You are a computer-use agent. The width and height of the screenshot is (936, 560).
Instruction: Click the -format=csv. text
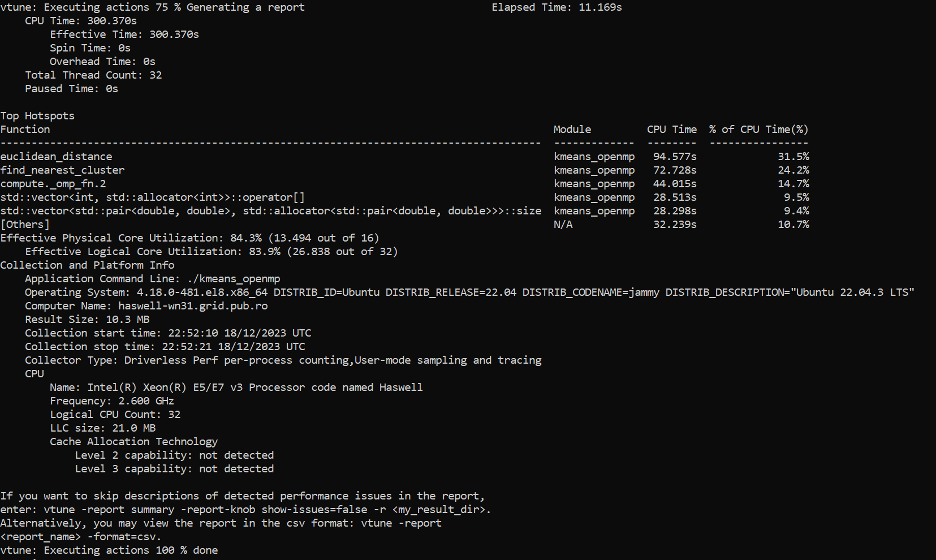[124, 537]
